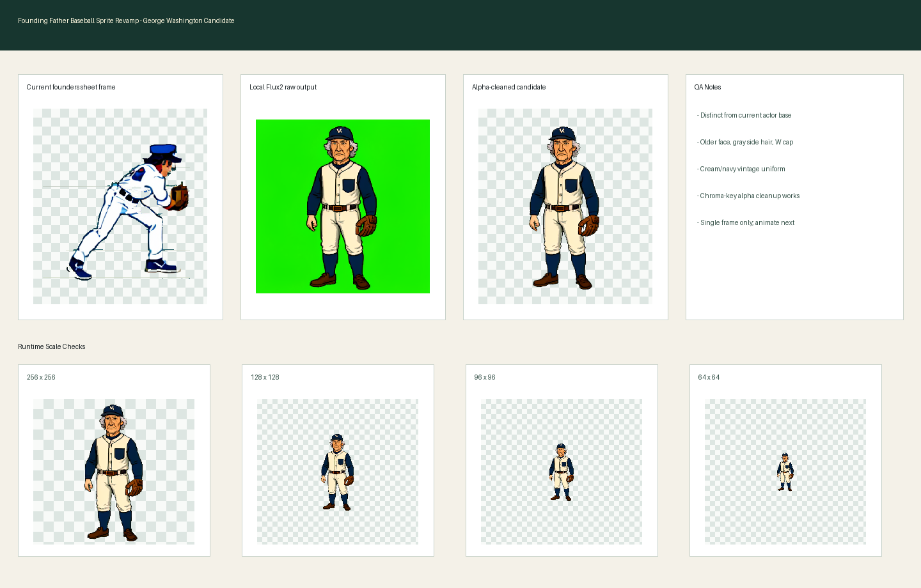This screenshot has height=588, width=921.
Task: Select the 96 x 96 scale preview sprite
Action: pyautogui.click(x=562, y=472)
